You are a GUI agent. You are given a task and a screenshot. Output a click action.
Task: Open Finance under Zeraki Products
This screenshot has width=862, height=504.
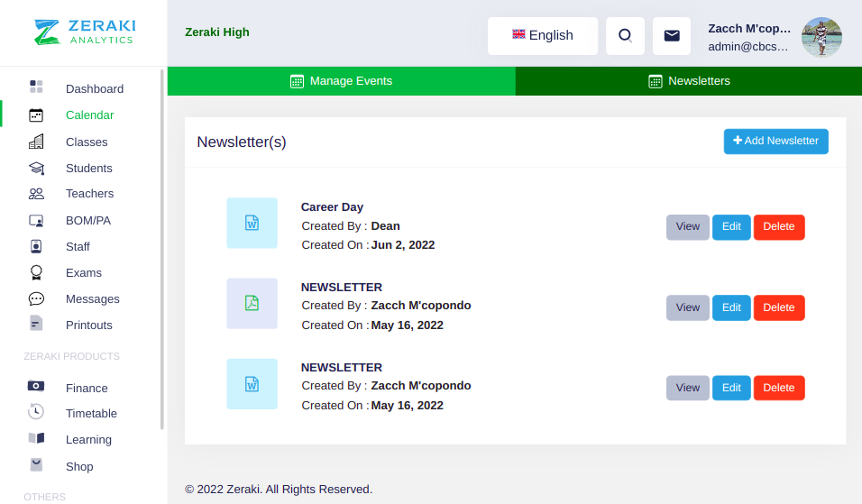click(87, 388)
